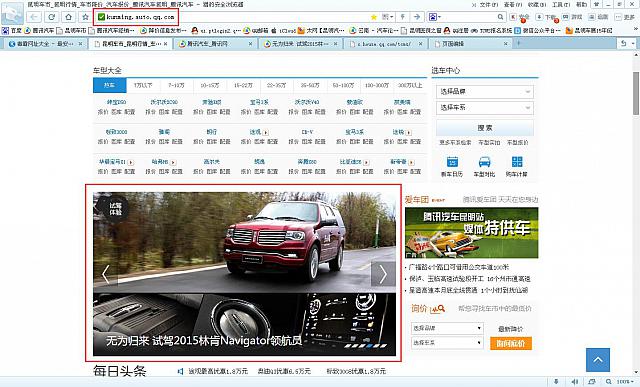The height and width of the screenshot is (387, 640).
Task: Click the magnifier icon in the search box
Action: pyautogui.click(x=500, y=17)
